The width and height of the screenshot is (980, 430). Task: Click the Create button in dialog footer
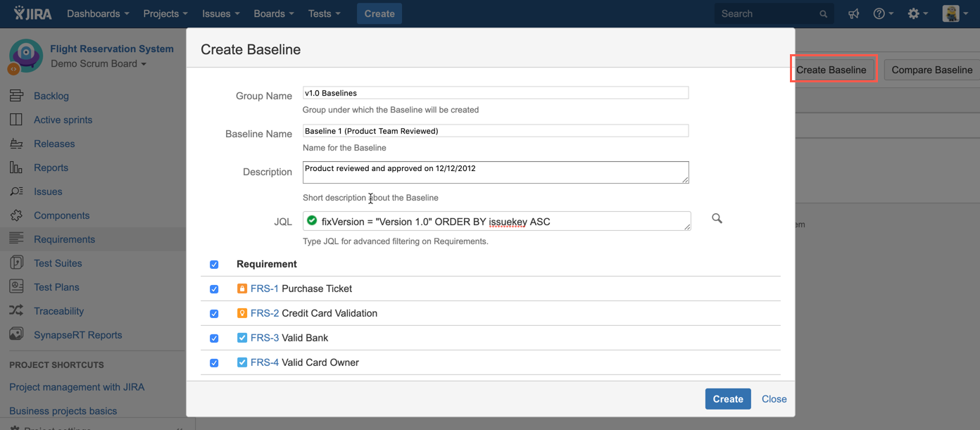point(727,399)
